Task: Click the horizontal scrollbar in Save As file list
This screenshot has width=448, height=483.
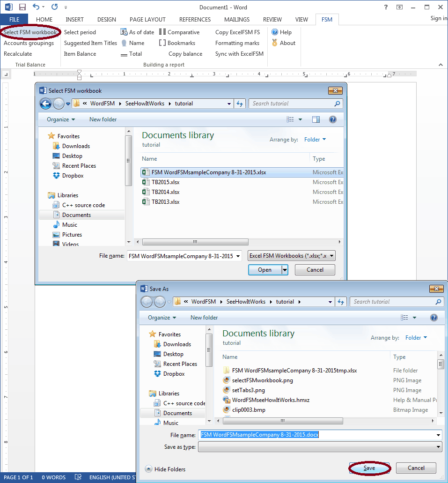Action: point(283,421)
